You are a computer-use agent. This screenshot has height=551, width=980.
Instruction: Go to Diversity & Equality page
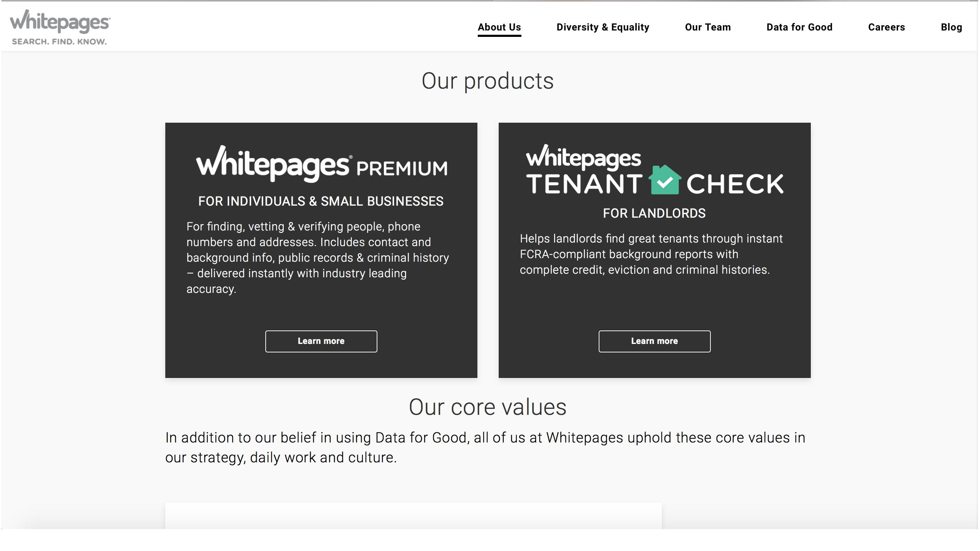pyautogui.click(x=603, y=27)
